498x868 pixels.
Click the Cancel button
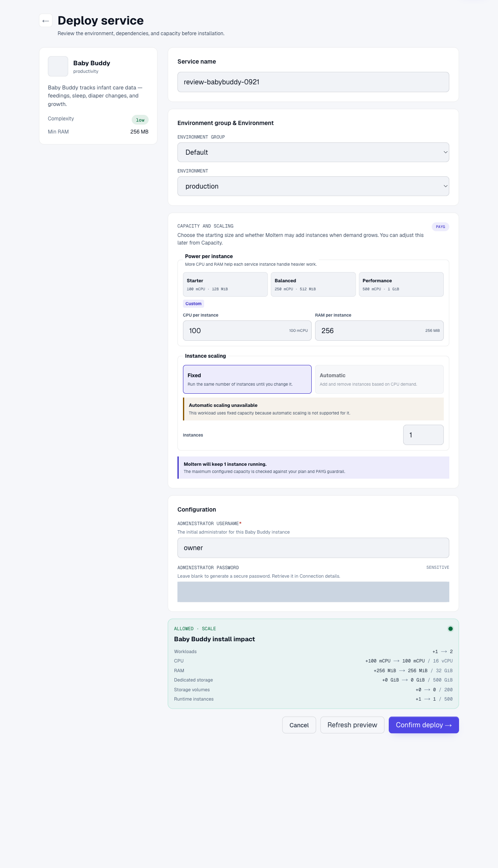tap(299, 725)
